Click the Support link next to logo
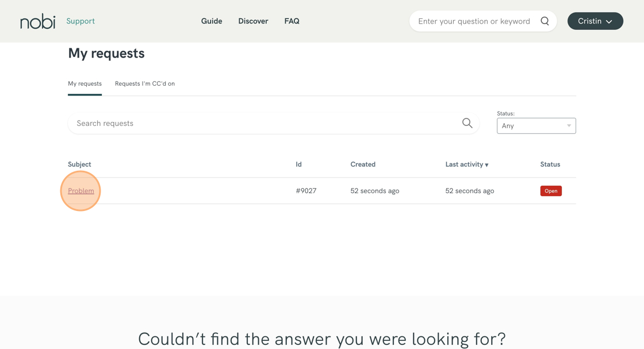The image size is (644, 349). pyautogui.click(x=80, y=21)
